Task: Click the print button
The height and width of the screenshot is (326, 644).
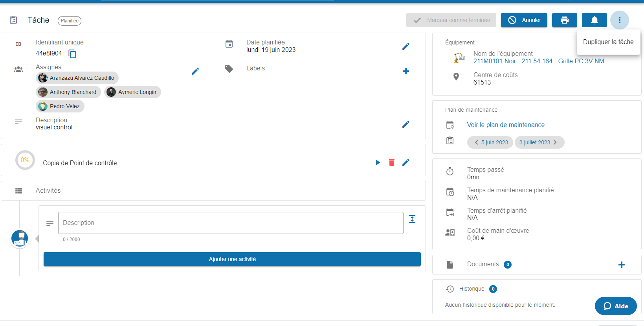Action: click(564, 20)
